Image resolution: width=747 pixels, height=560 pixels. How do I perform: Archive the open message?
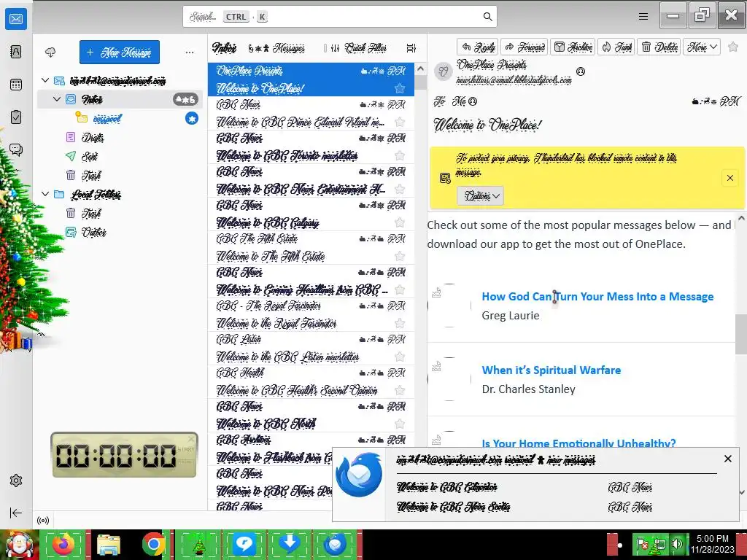click(x=573, y=47)
